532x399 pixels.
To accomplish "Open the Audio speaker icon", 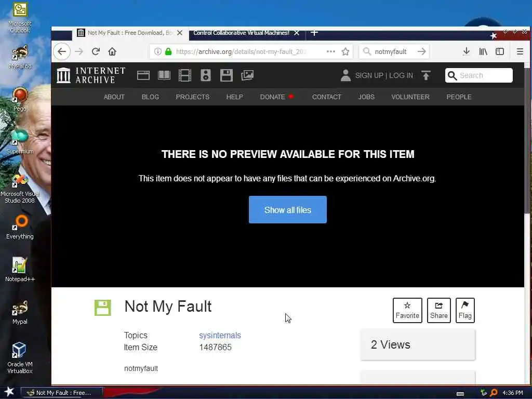I will pyautogui.click(x=206, y=75).
